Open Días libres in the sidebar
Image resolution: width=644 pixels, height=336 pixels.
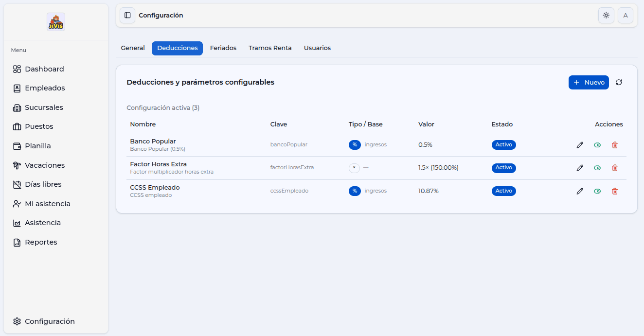click(56, 184)
